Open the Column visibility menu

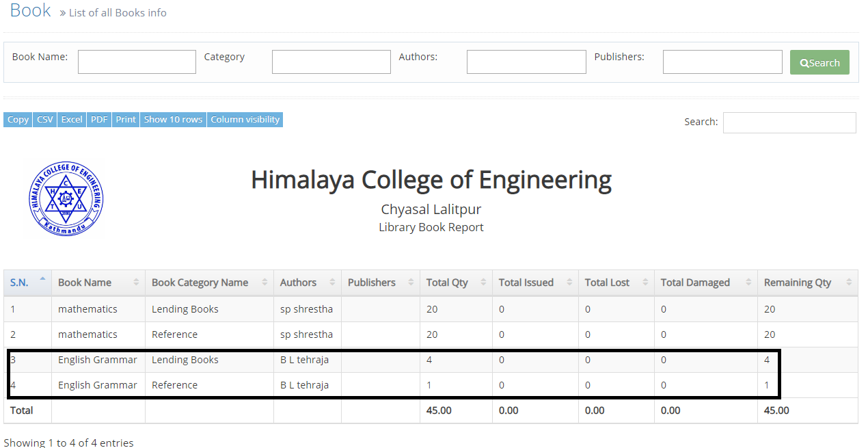click(x=245, y=120)
